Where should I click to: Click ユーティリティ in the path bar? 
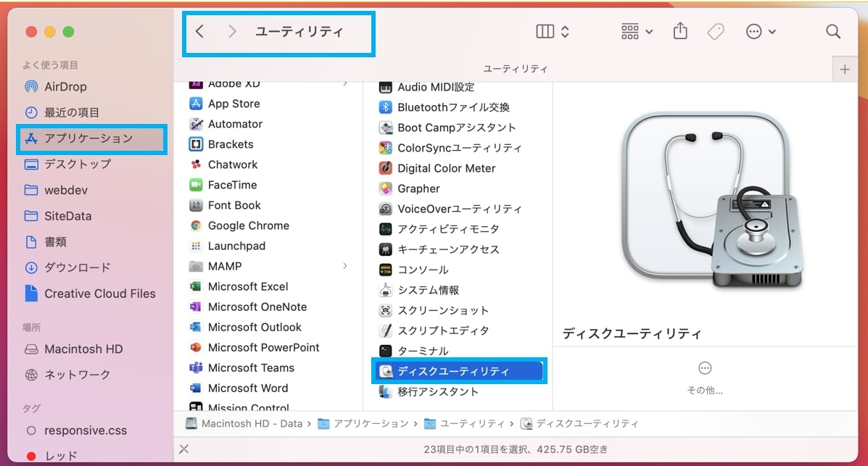click(464, 424)
